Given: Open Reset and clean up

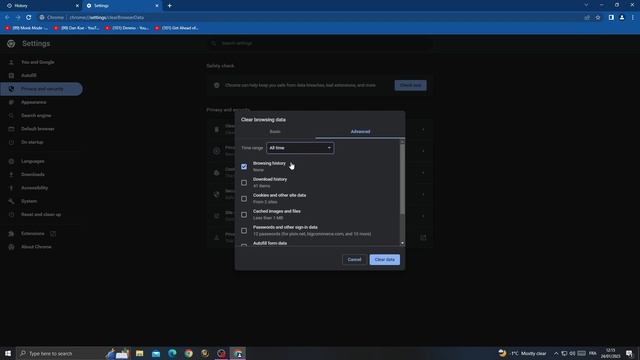Looking at the screenshot, I should (41, 214).
